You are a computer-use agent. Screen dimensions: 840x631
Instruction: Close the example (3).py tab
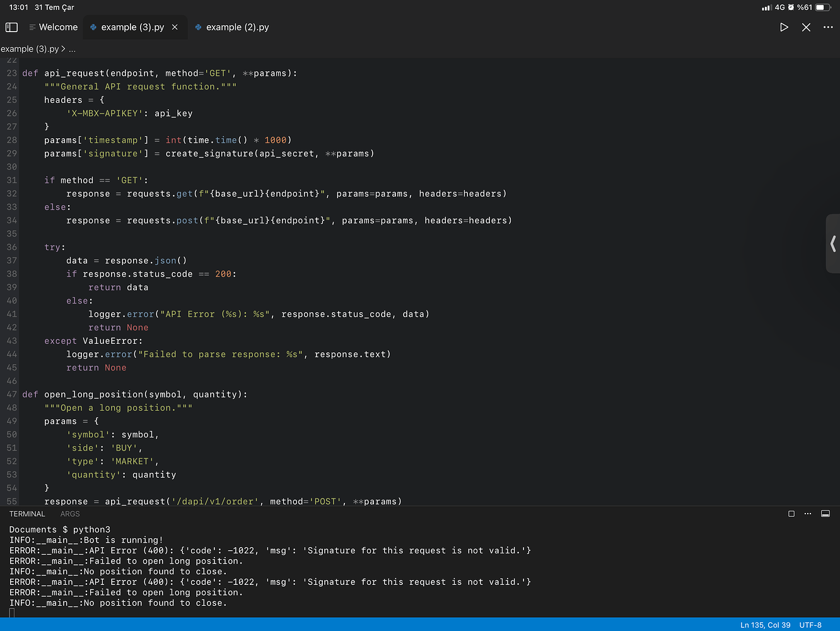(x=175, y=27)
